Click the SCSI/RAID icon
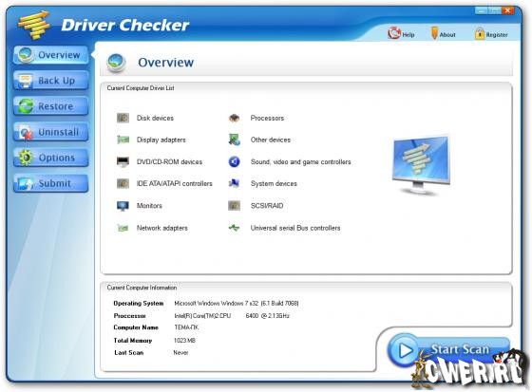Viewport: 532px width, 392px height. pyautogui.click(x=235, y=206)
